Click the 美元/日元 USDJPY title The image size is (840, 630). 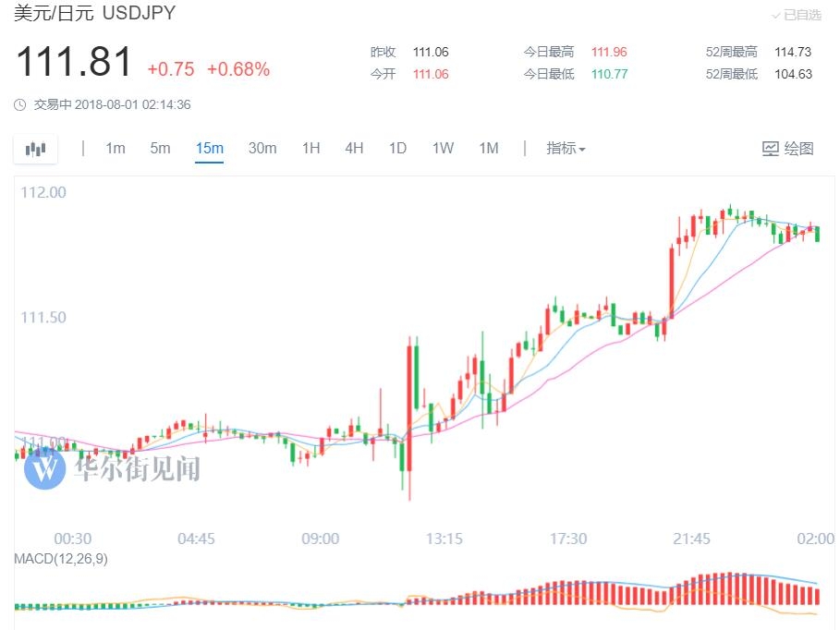[x=95, y=13]
